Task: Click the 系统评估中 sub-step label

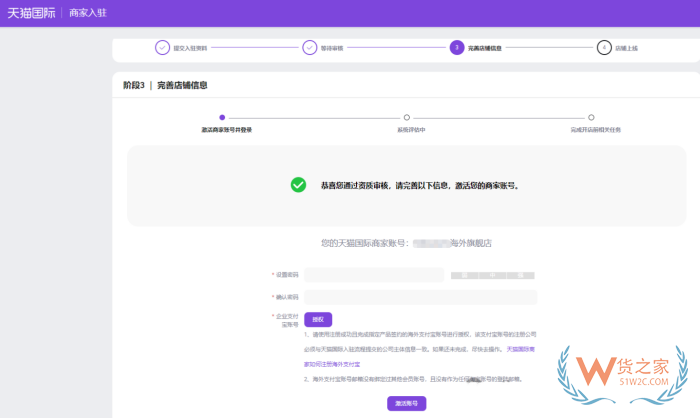Action: tap(411, 130)
